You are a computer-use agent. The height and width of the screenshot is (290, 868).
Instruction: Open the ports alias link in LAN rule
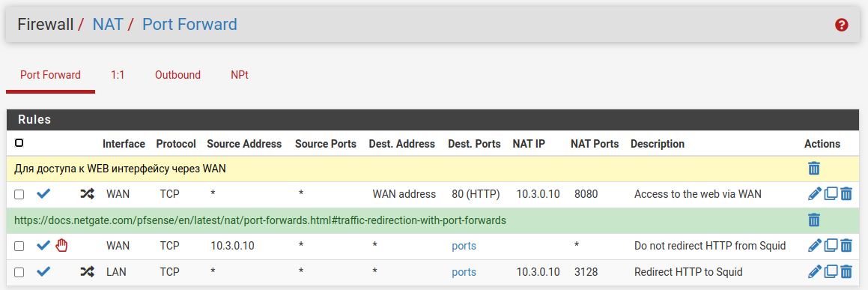click(464, 272)
